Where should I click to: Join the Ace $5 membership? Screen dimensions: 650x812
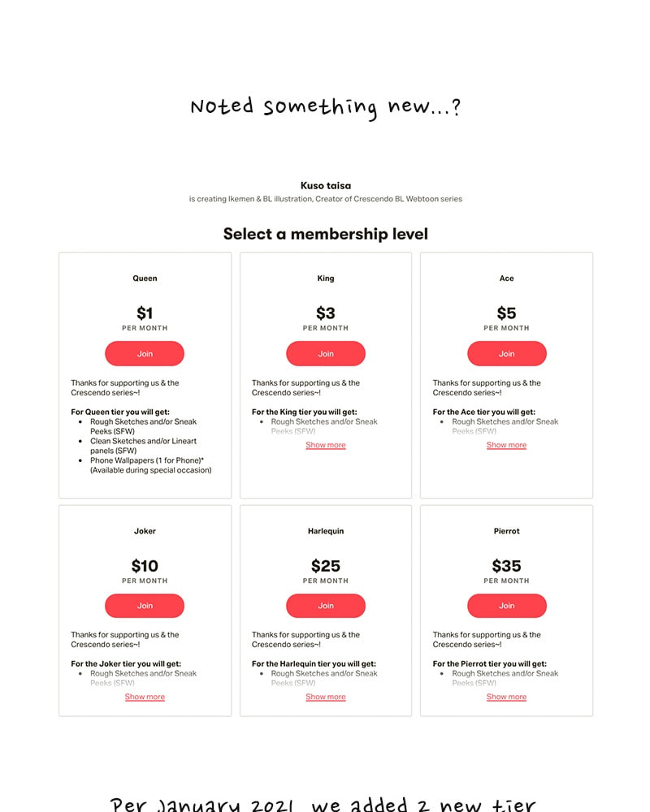point(506,354)
